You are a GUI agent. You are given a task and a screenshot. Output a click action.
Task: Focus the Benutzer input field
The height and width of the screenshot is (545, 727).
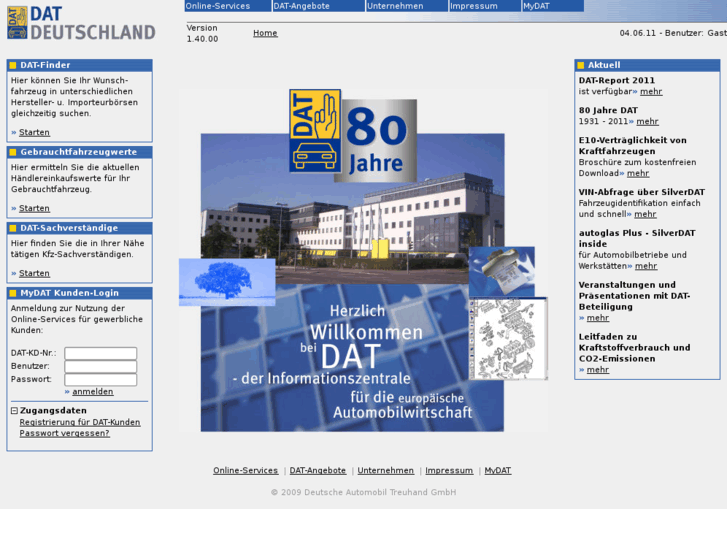click(101, 366)
